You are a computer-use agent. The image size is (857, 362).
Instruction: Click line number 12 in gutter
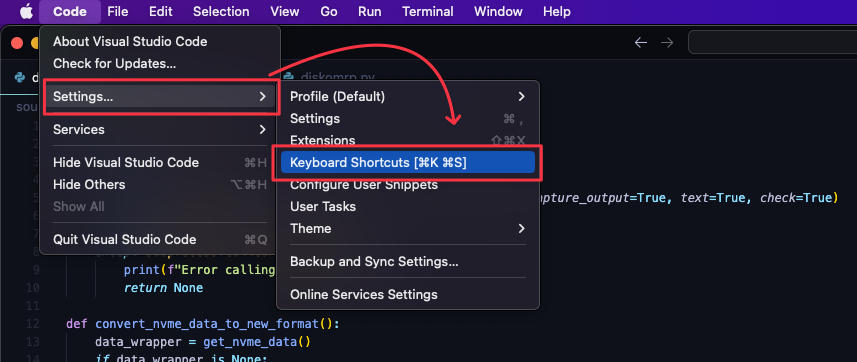tap(32, 324)
